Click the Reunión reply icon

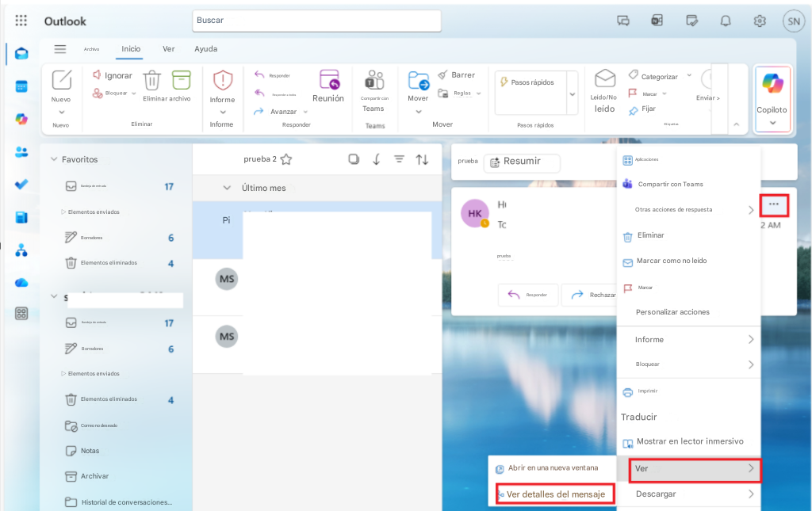pos(329,79)
